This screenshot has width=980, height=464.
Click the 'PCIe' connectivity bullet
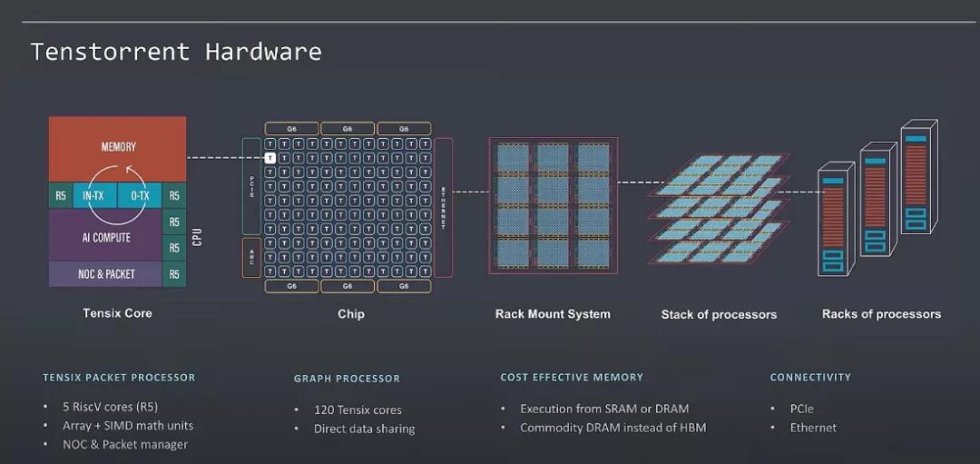pos(802,409)
